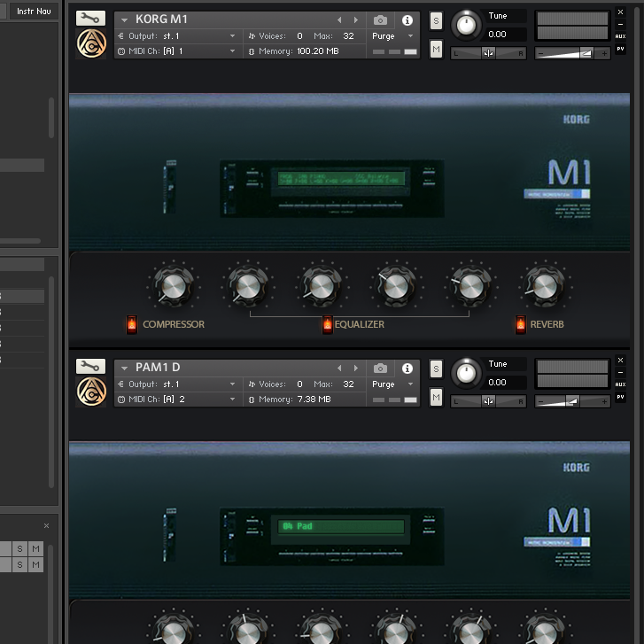Toggle first S button in left panel
Image resolution: width=644 pixels, height=644 pixels.
19,548
